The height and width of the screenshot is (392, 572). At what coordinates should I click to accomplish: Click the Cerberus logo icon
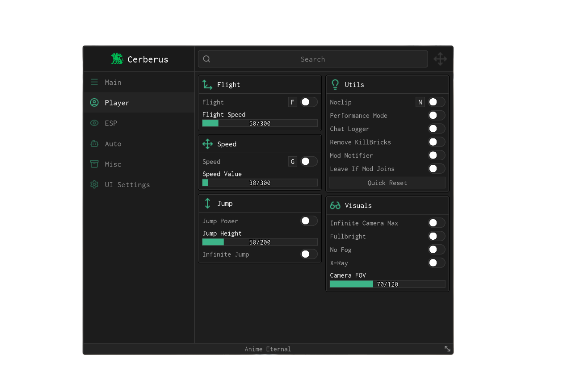tap(117, 59)
